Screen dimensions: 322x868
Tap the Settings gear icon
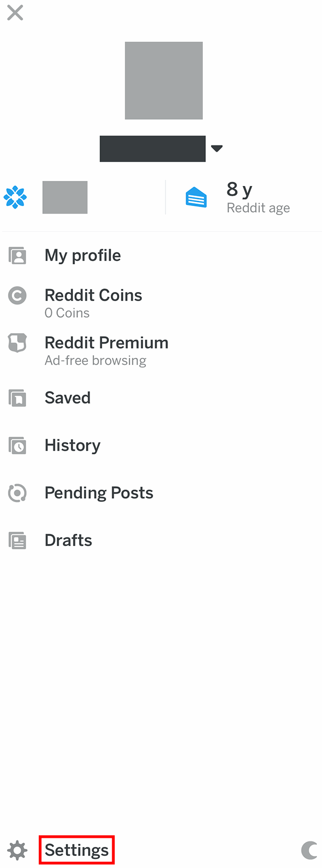(x=18, y=850)
